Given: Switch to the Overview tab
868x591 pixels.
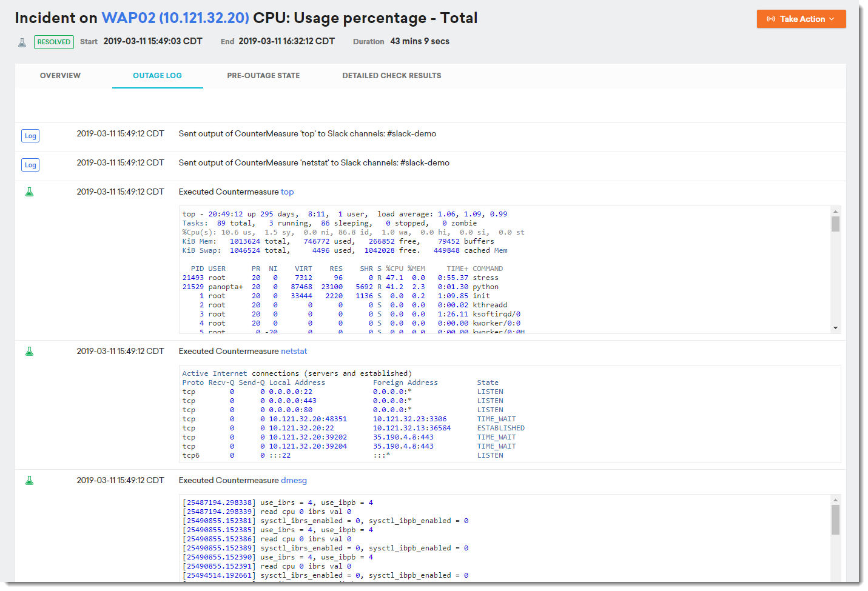Looking at the screenshot, I should click(60, 76).
